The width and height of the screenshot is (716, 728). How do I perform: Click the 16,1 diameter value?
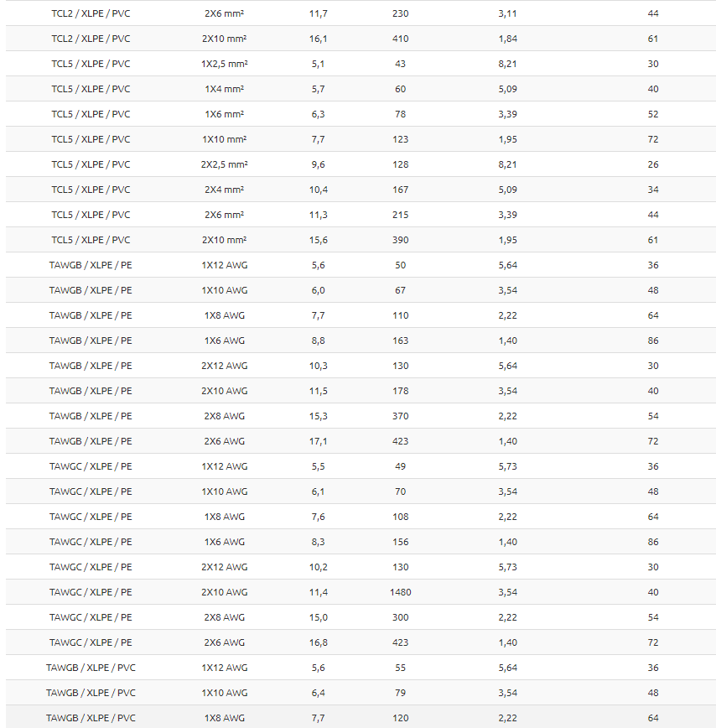318,39
